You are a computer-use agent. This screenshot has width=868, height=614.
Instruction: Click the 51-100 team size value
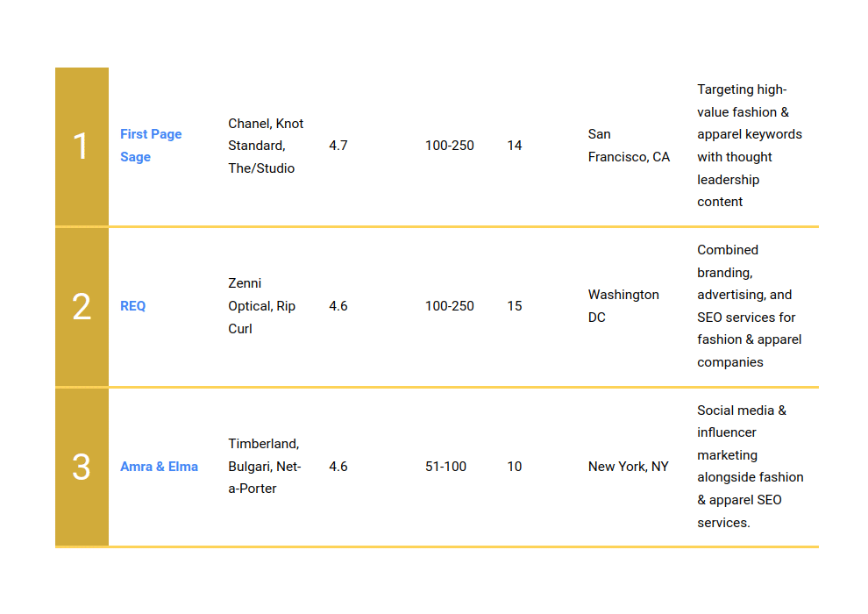pos(445,467)
